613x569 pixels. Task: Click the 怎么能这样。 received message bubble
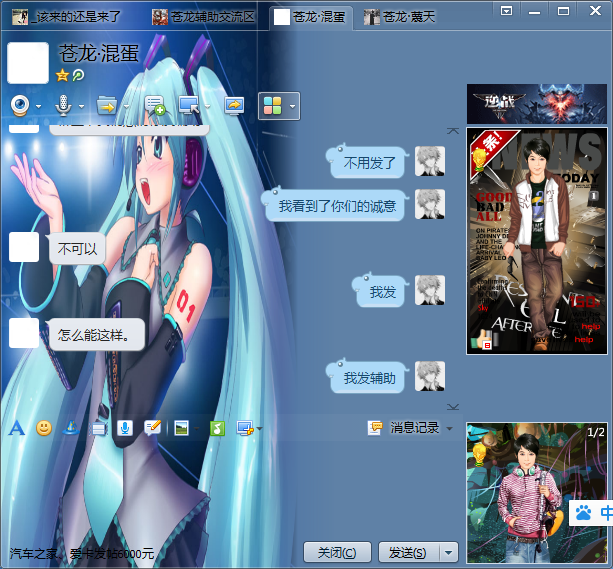pyautogui.click(x=96, y=334)
